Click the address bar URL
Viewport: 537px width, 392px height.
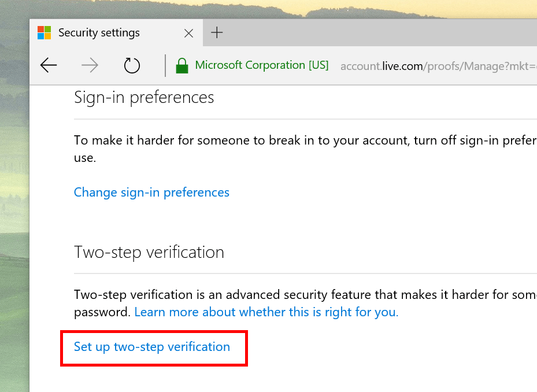pos(434,66)
